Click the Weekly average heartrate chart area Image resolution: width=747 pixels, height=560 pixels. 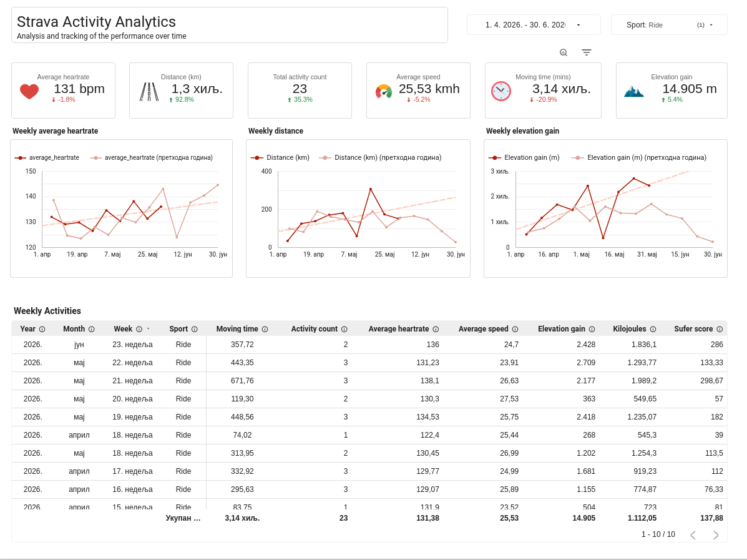[130, 209]
